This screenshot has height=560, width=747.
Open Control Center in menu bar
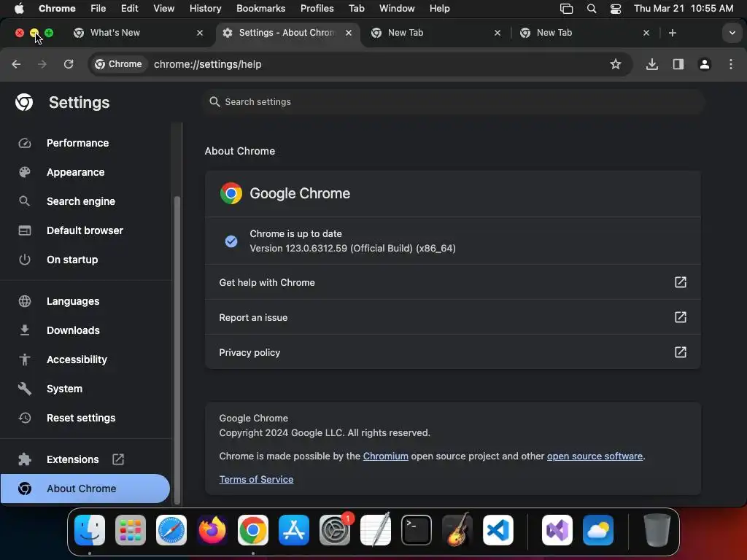click(x=616, y=9)
